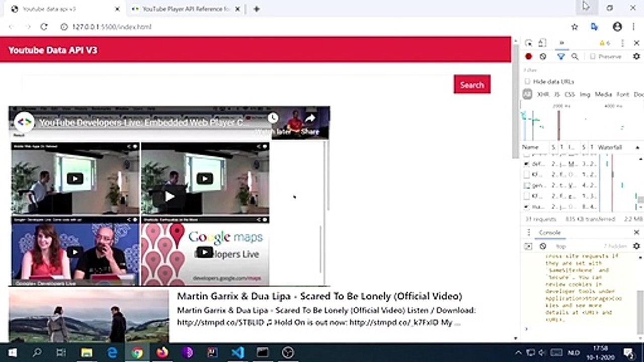Click the DevTools inspect element icon
Screen dimensions: 644x362
click(528, 43)
